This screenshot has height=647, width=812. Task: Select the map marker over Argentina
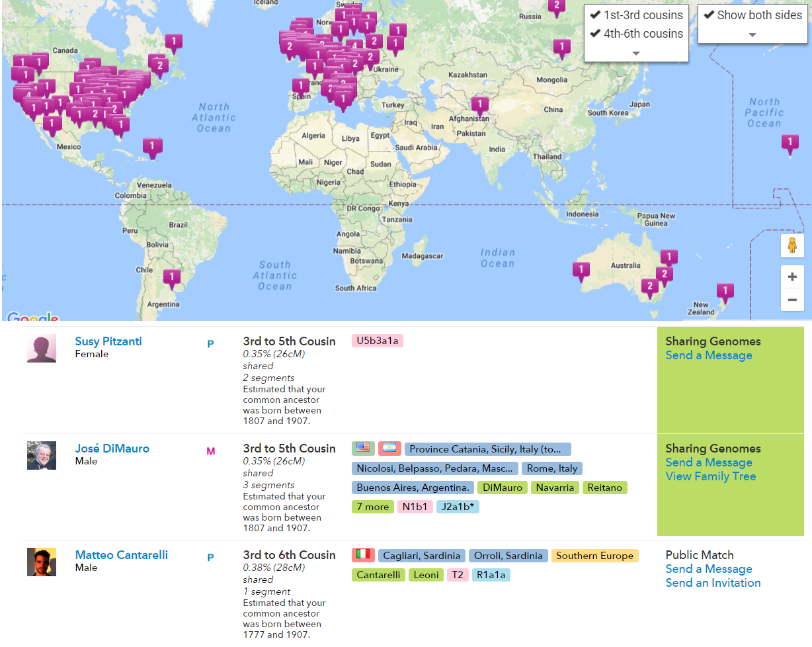[x=172, y=279]
